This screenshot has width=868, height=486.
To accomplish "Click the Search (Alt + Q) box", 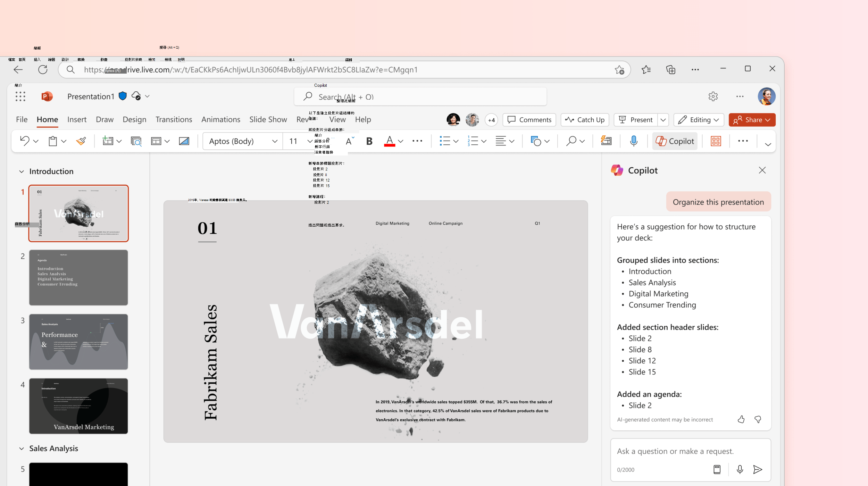I will coord(420,97).
